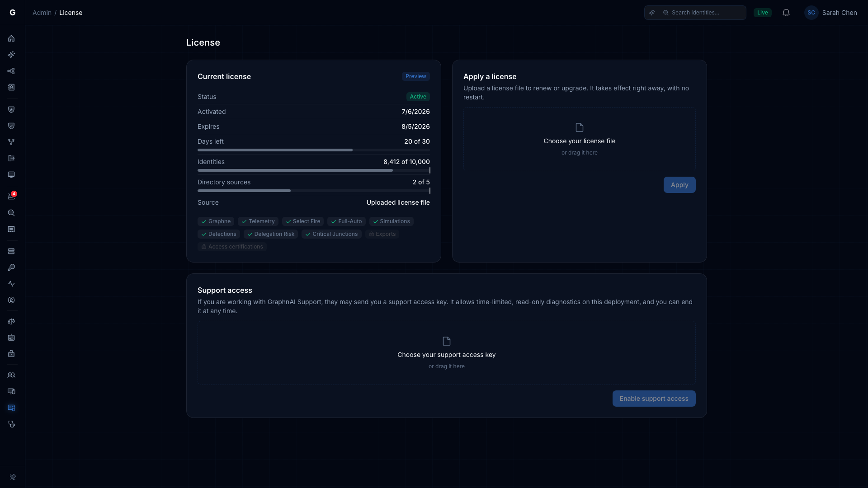Select the shield with checkmark icon
The width and height of the screenshot is (868, 488).
[11, 126]
